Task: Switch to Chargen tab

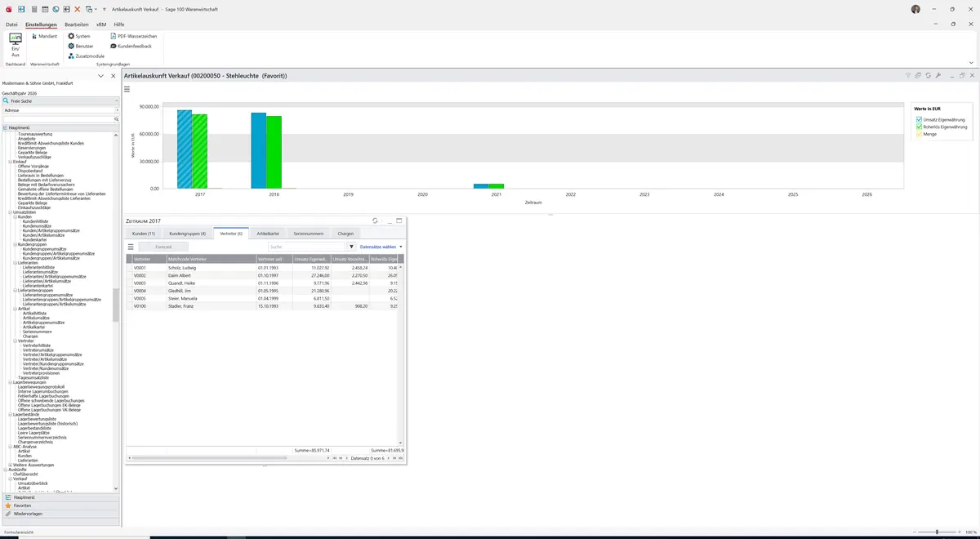Action: [x=345, y=234]
